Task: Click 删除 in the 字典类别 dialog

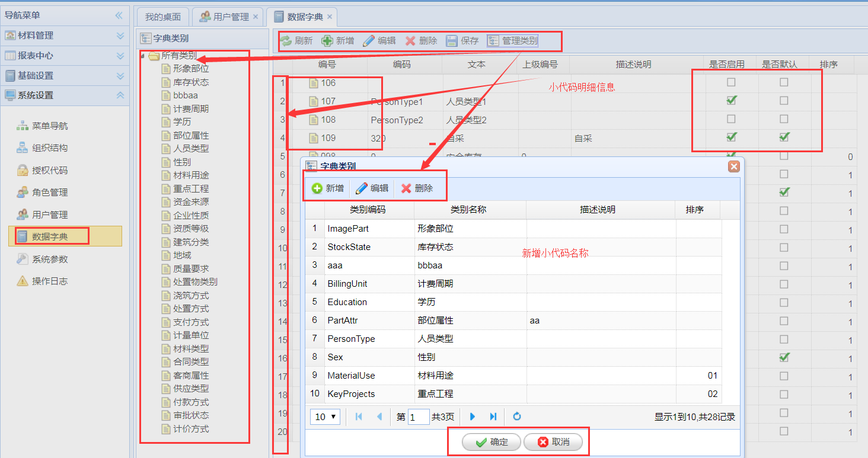Action: pos(417,188)
